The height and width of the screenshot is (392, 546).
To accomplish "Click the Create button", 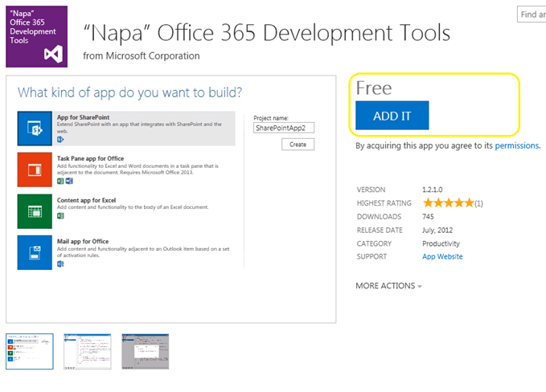I will pyautogui.click(x=298, y=145).
